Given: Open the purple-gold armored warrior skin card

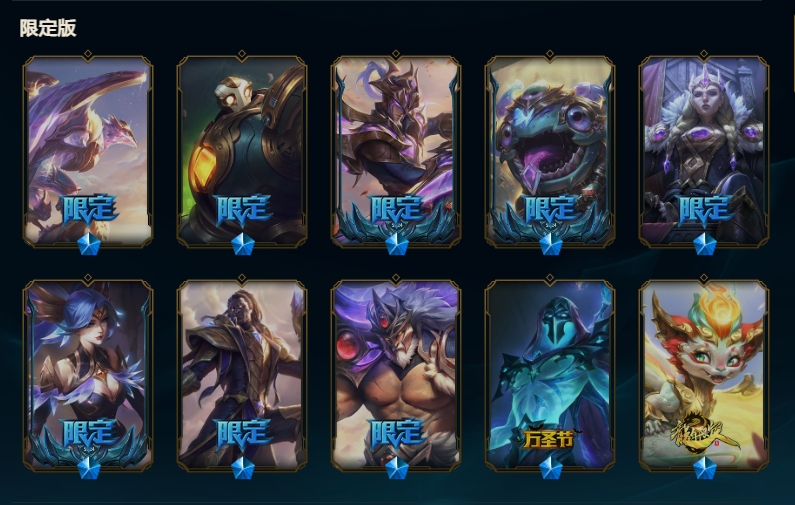Looking at the screenshot, I should point(396,151).
